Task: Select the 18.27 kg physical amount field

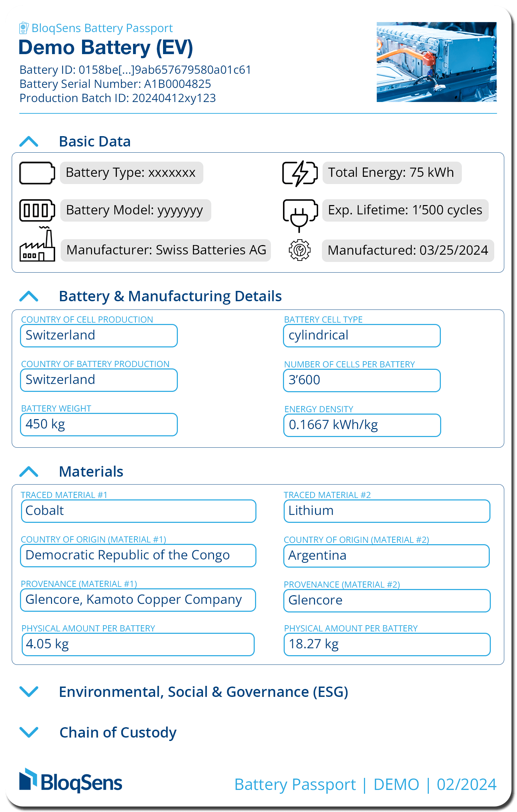Action: (x=387, y=644)
